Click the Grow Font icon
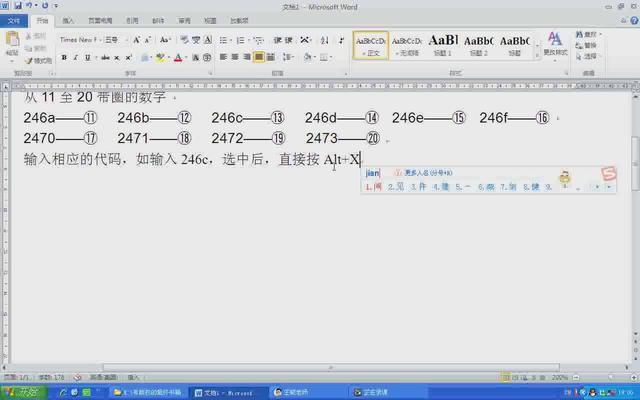 tap(137, 40)
